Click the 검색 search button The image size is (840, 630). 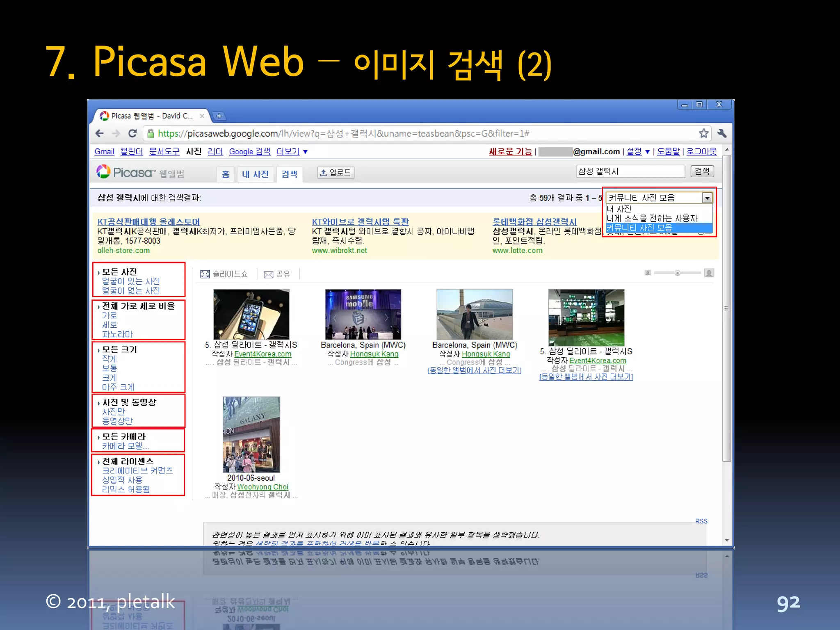coord(702,171)
